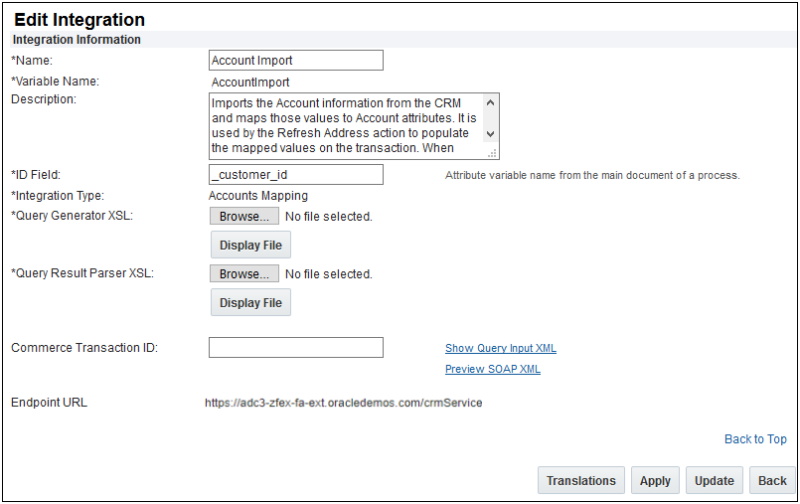The height and width of the screenshot is (504, 800).
Task: Display the Query Generator XSL file
Action: pos(251,245)
